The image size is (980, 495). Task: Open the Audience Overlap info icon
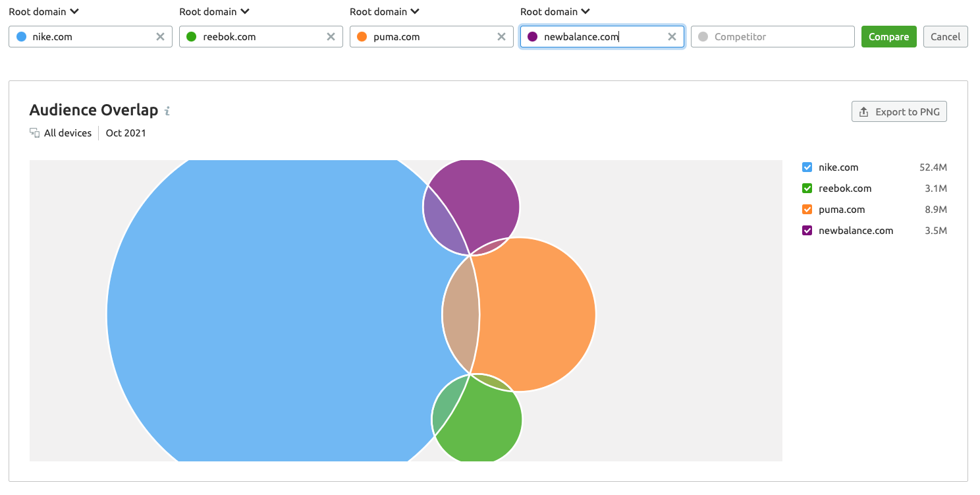pos(167,111)
